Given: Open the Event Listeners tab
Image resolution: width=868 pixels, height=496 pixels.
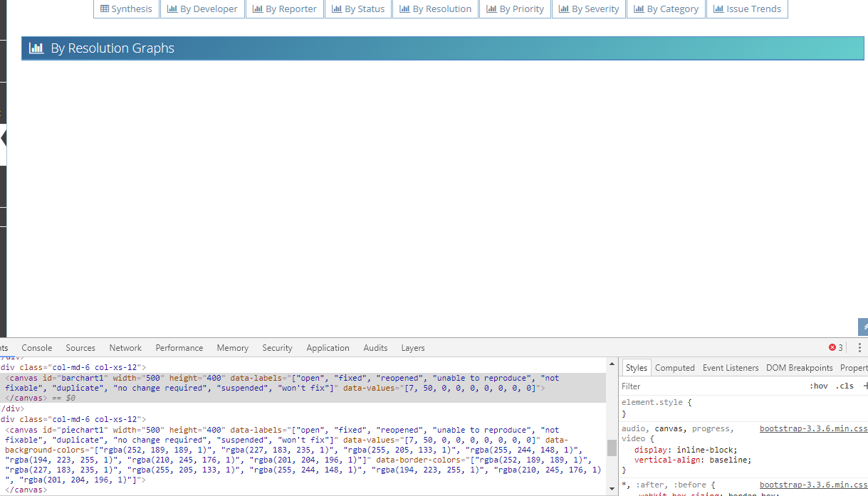Looking at the screenshot, I should pos(731,368).
